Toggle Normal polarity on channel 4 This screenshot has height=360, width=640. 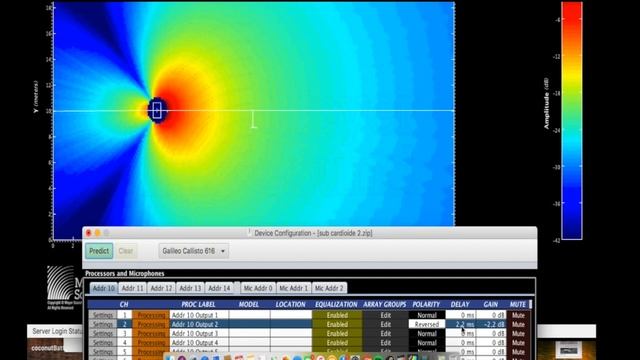click(427, 343)
